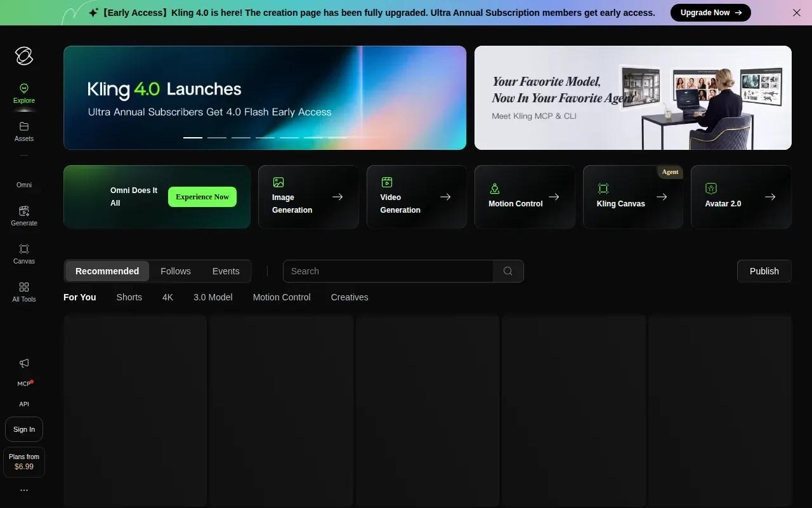This screenshot has height=508, width=812.
Task: Select the Shorts filter
Action: point(129,297)
